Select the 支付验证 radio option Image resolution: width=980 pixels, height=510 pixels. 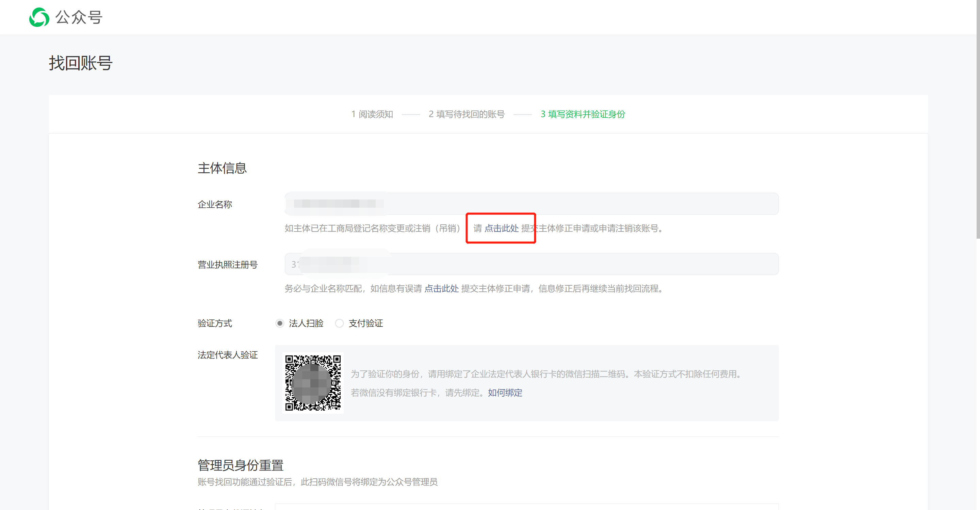click(x=339, y=323)
